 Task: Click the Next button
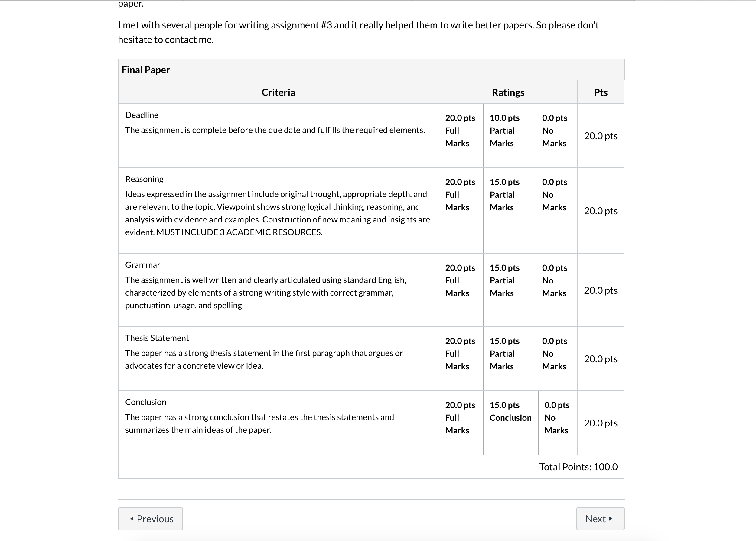click(x=600, y=518)
